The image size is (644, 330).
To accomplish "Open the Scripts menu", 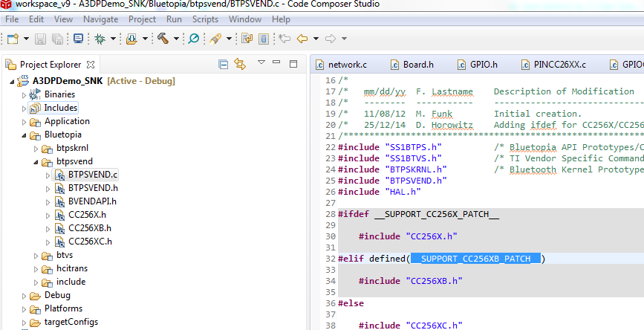I will 205,19.
